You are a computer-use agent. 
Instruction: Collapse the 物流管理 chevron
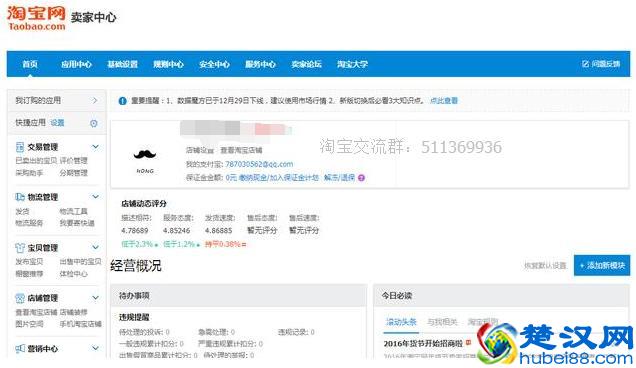pyautogui.click(x=95, y=197)
